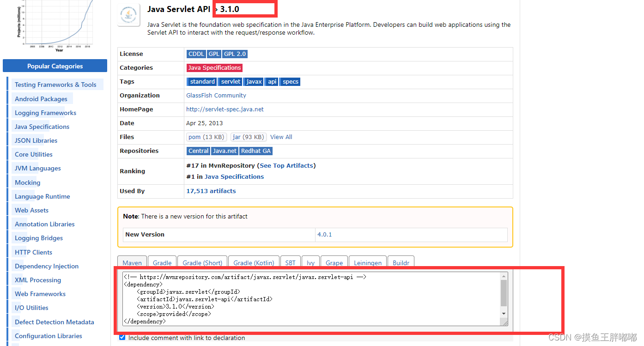Open JVM Languages category
The image size is (644, 346).
[38, 168]
